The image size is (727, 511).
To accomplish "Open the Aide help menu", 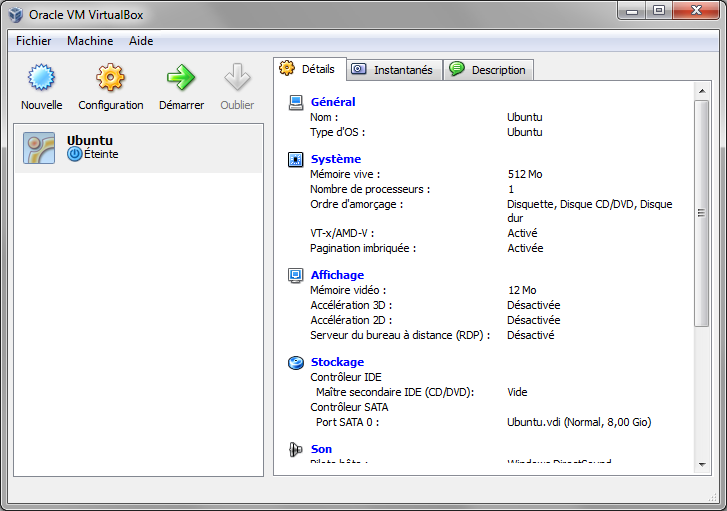I will click(x=141, y=41).
